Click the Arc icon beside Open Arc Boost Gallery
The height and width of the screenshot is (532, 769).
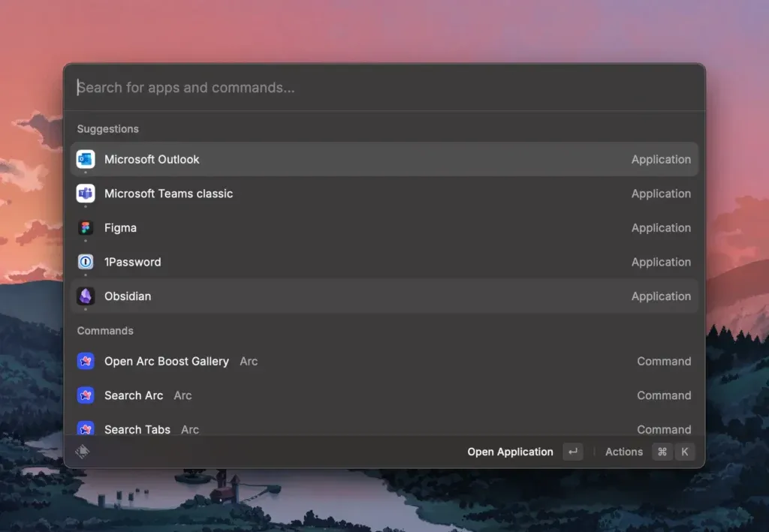(x=86, y=361)
